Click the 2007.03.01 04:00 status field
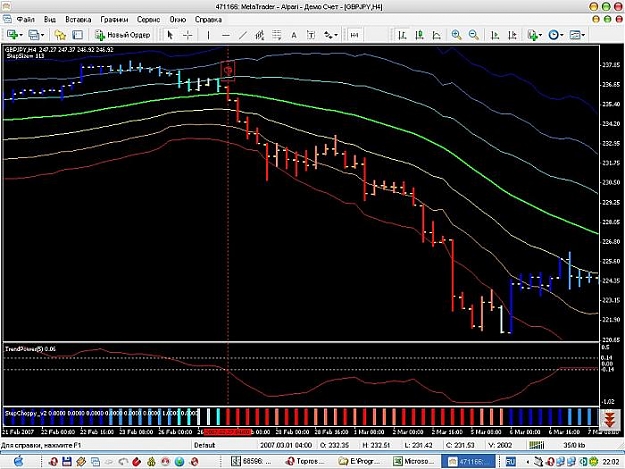Screen dimensions: 625x469 point(286,445)
